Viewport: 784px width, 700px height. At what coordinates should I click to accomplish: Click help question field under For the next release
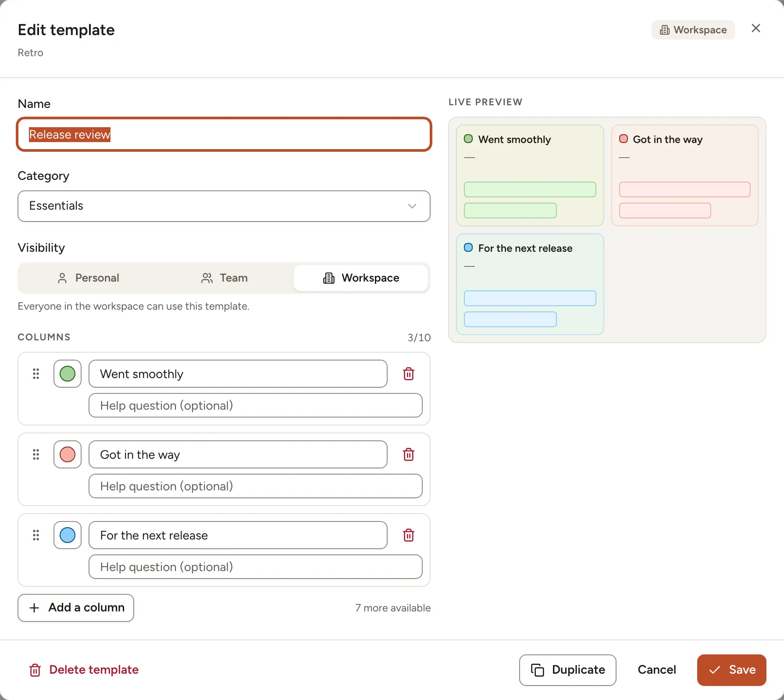[256, 567]
